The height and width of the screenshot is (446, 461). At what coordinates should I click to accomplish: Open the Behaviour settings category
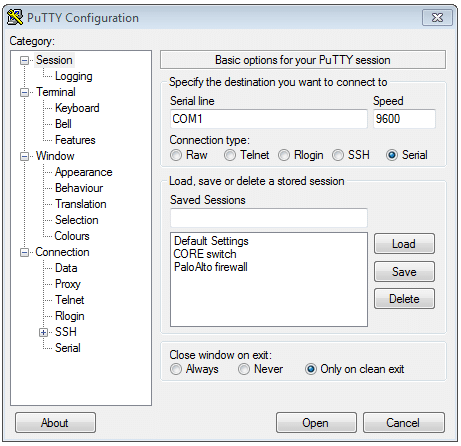(79, 188)
